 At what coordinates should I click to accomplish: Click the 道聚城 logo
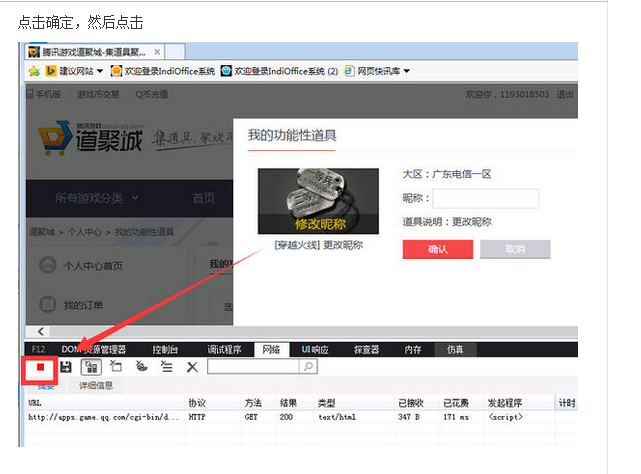[90, 138]
